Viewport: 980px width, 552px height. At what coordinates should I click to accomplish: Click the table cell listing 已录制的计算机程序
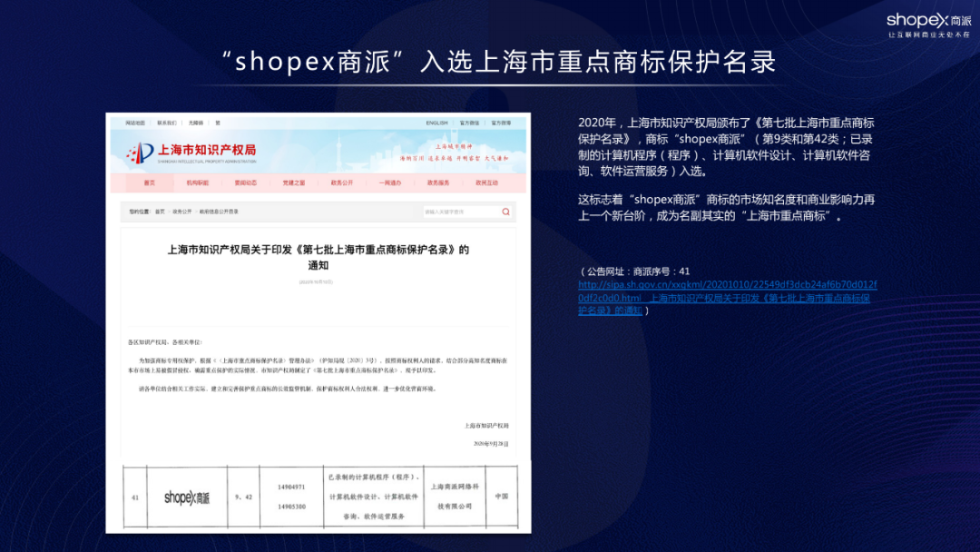374,497
